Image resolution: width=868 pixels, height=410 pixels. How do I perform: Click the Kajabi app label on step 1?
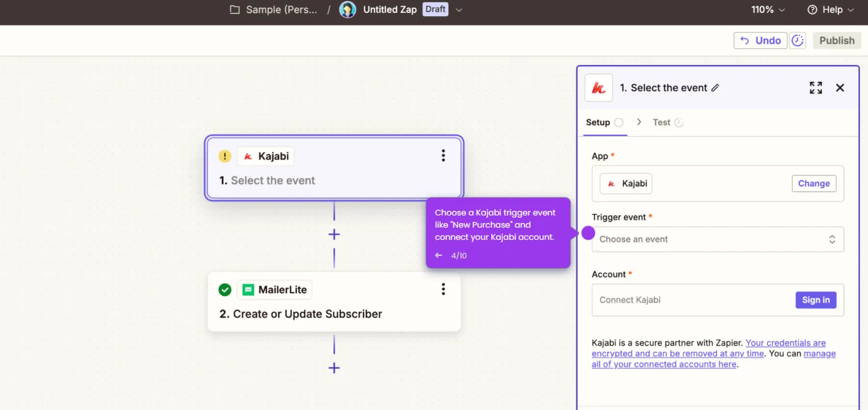(265, 156)
